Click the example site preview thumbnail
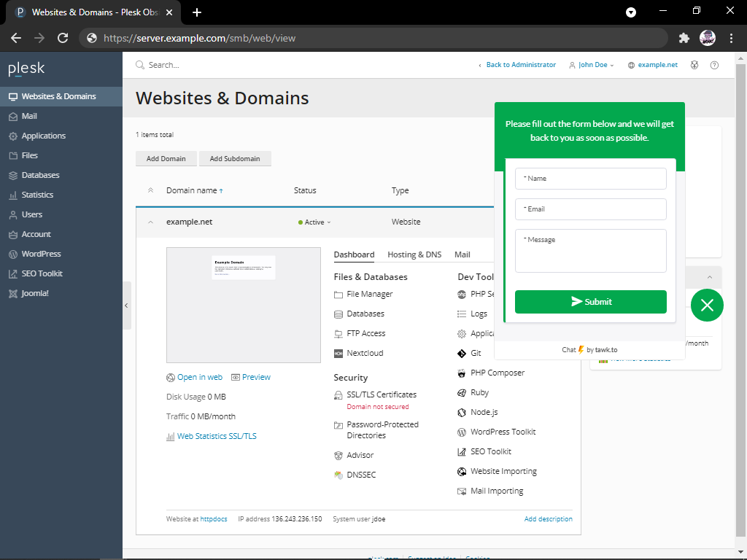Image resolution: width=747 pixels, height=560 pixels. point(243,305)
